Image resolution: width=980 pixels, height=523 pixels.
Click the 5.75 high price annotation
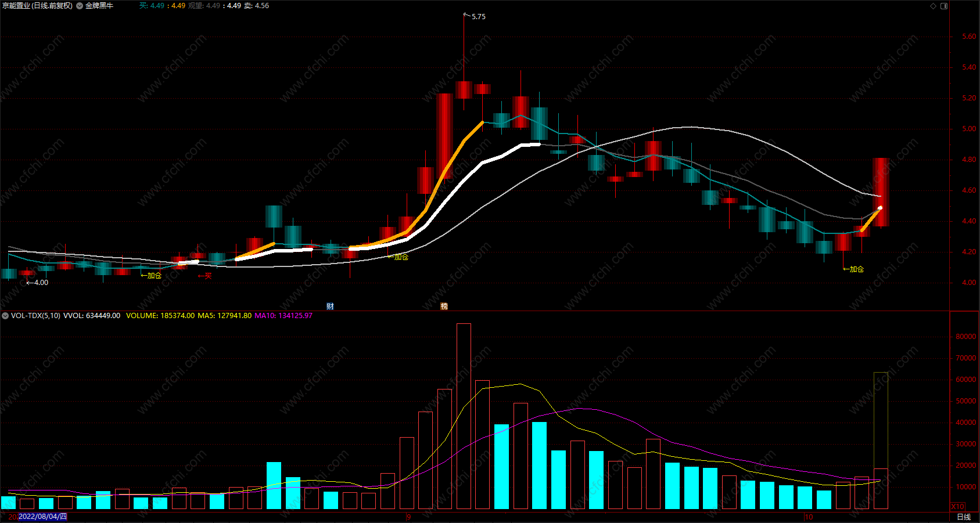(479, 17)
